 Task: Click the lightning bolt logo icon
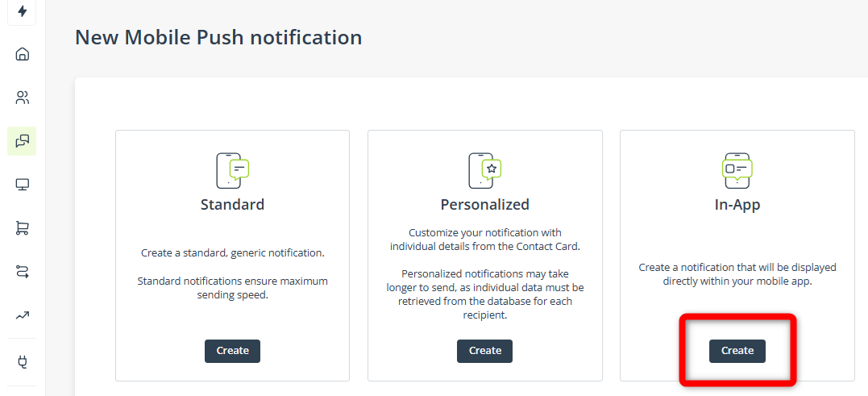[x=22, y=11]
